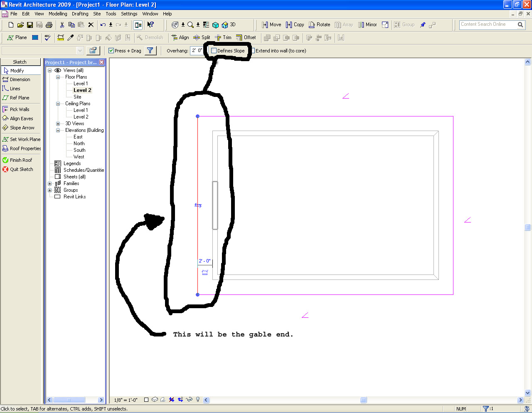This screenshot has width=532, height=413.
Task: Open the Drafting menu
Action: (x=80, y=14)
